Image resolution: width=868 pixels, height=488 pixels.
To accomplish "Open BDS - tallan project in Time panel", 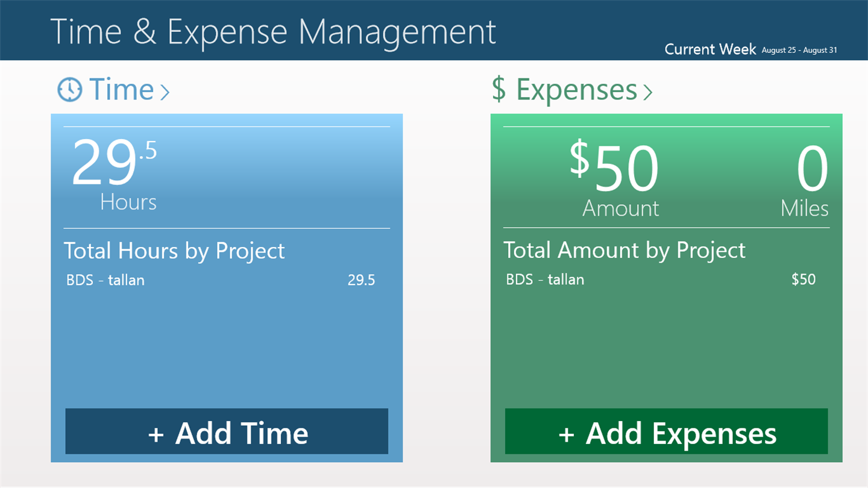I will 105,280.
